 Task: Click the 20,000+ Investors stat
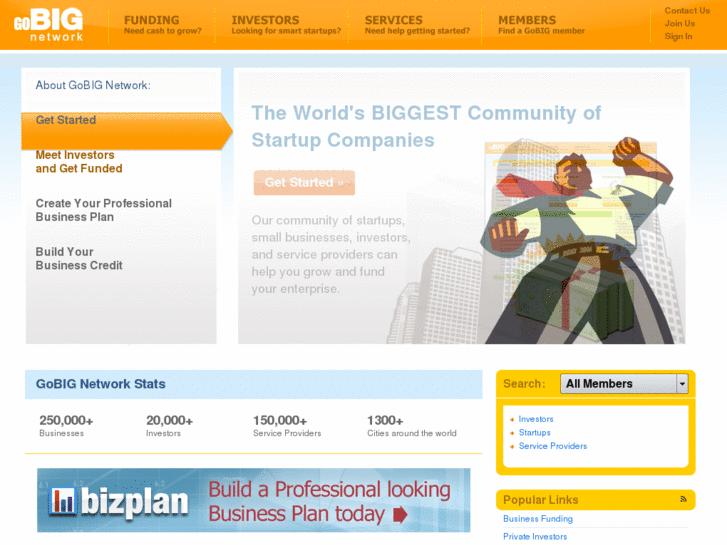click(169, 426)
